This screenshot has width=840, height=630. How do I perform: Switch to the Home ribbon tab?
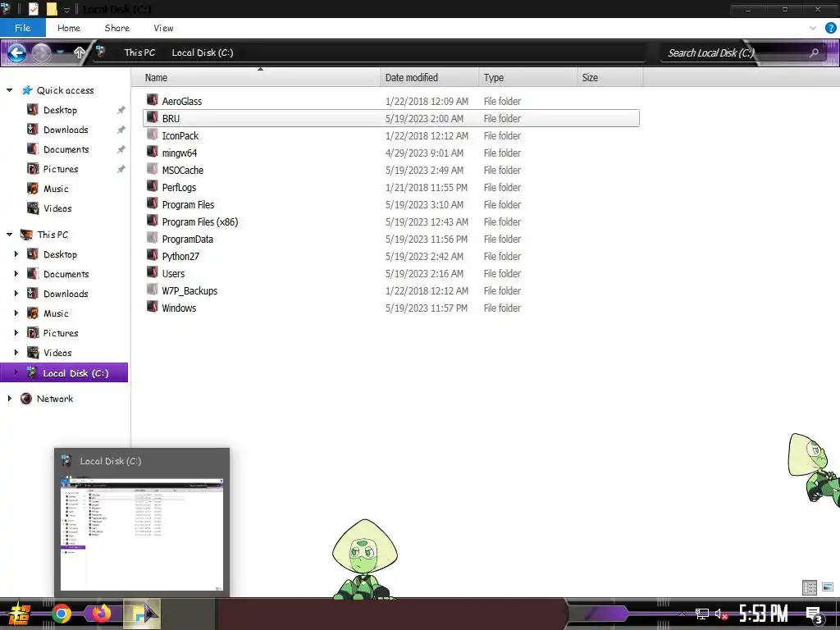(x=69, y=28)
